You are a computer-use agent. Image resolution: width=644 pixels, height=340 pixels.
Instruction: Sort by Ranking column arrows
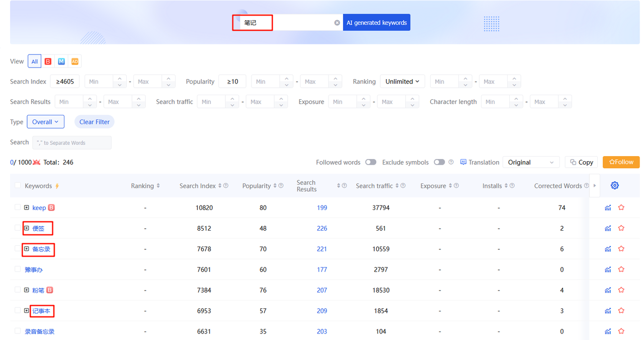pos(158,186)
